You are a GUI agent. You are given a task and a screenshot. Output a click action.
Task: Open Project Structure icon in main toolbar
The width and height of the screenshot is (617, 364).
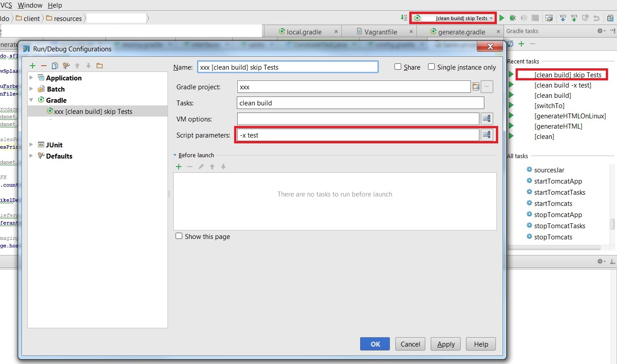[610, 18]
